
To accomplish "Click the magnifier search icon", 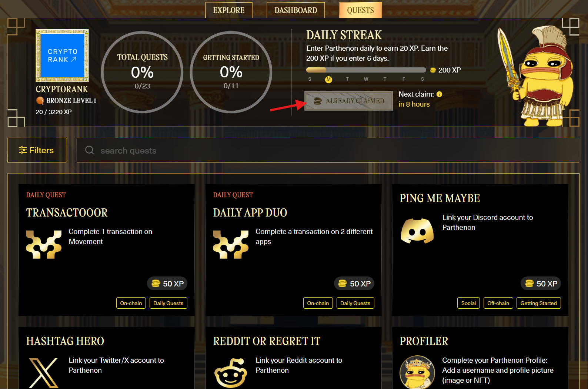I will coord(90,150).
